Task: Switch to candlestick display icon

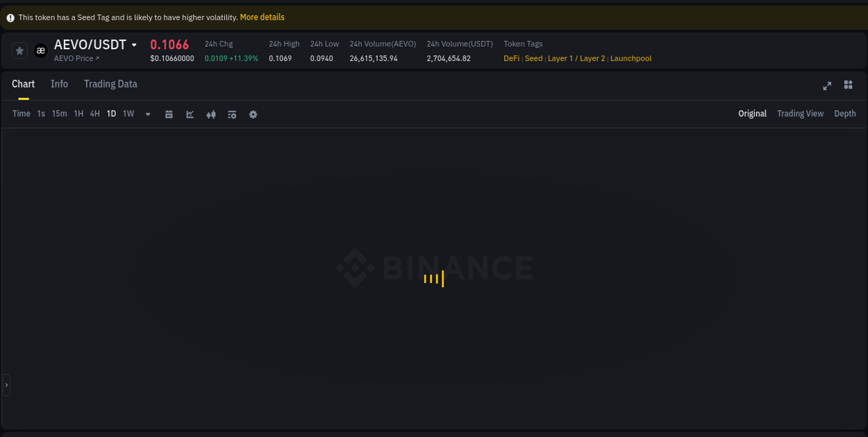Action: (x=211, y=114)
